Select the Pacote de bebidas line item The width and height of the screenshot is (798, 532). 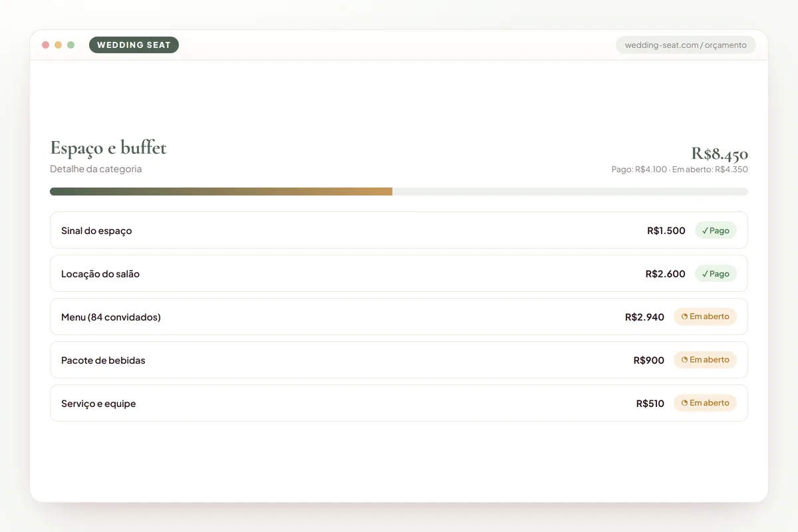399,360
